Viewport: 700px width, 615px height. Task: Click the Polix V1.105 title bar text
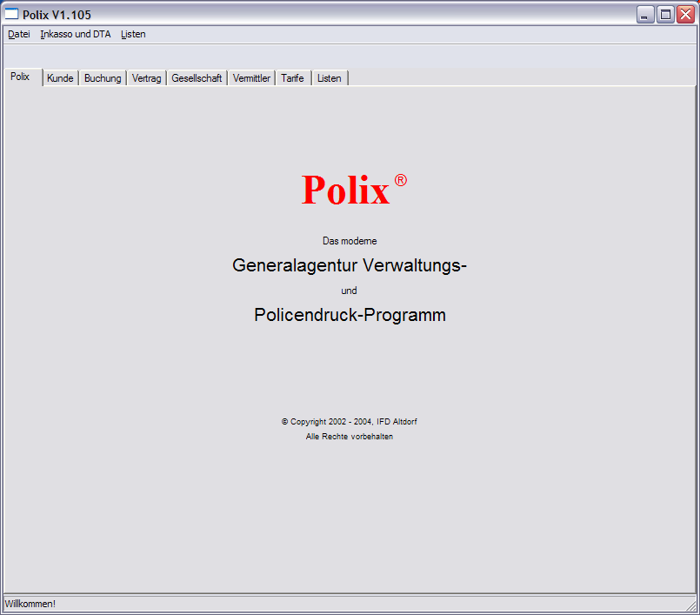pyautogui.click(x=57, y=14)
